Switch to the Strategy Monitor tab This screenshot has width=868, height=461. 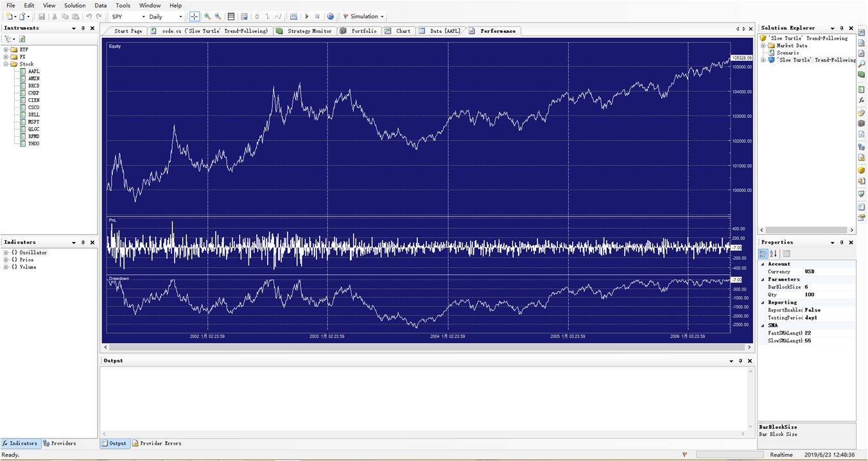pos(304,31)
